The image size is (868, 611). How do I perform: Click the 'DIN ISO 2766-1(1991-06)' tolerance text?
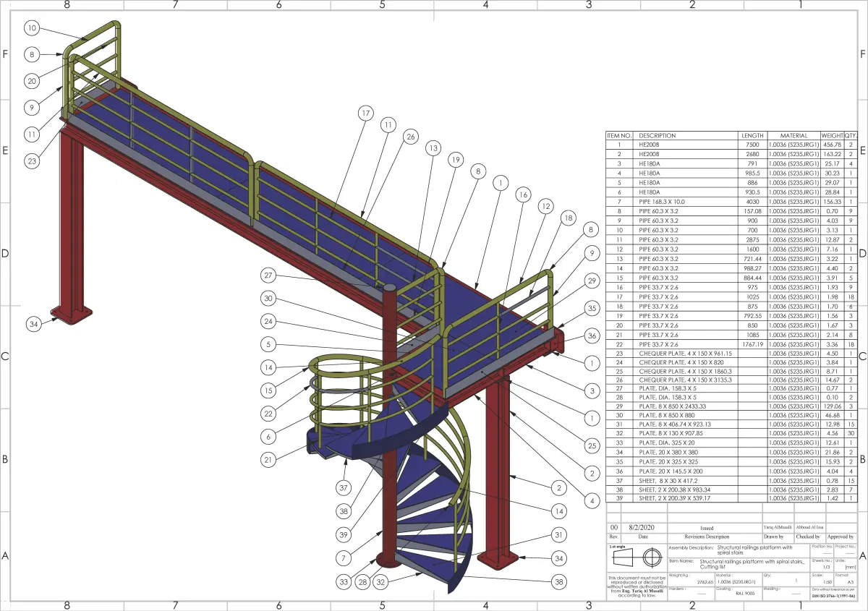[833, 597]
